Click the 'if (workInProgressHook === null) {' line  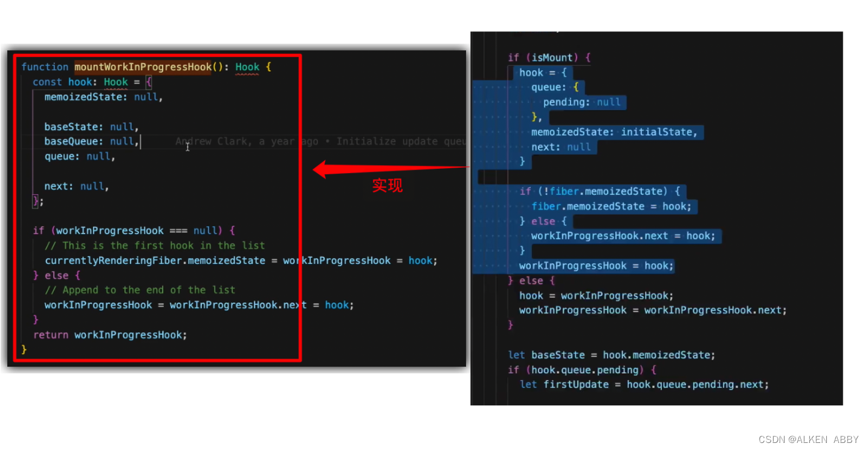point(134,231)
